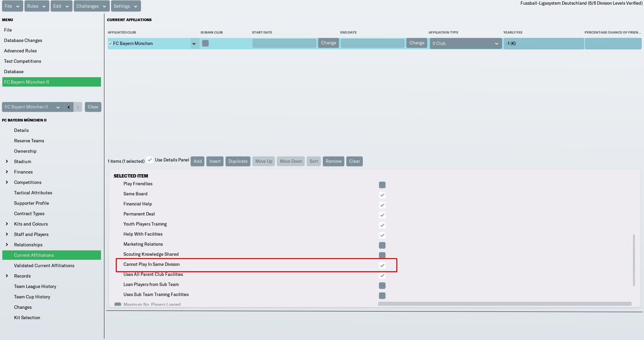The width and height of the screenshot is (644, 340).
Task: Expand the Stadium tree item
Action: (7, 161)
